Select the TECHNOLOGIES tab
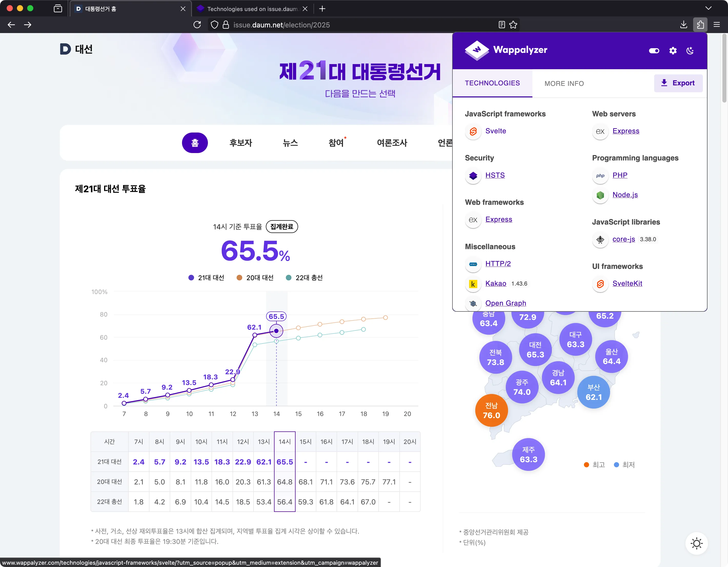The image size is (728, 567). [492, 83]
